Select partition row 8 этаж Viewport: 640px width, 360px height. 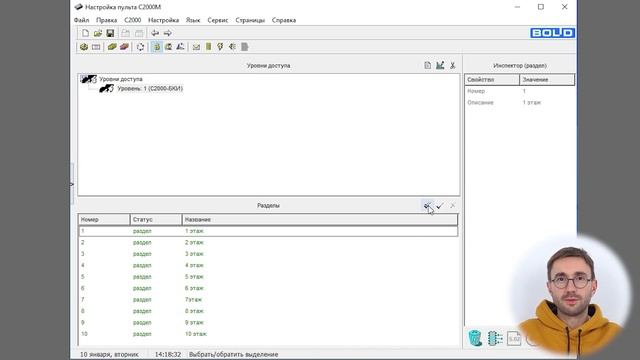pyautogui.click(x=268, y=311)
